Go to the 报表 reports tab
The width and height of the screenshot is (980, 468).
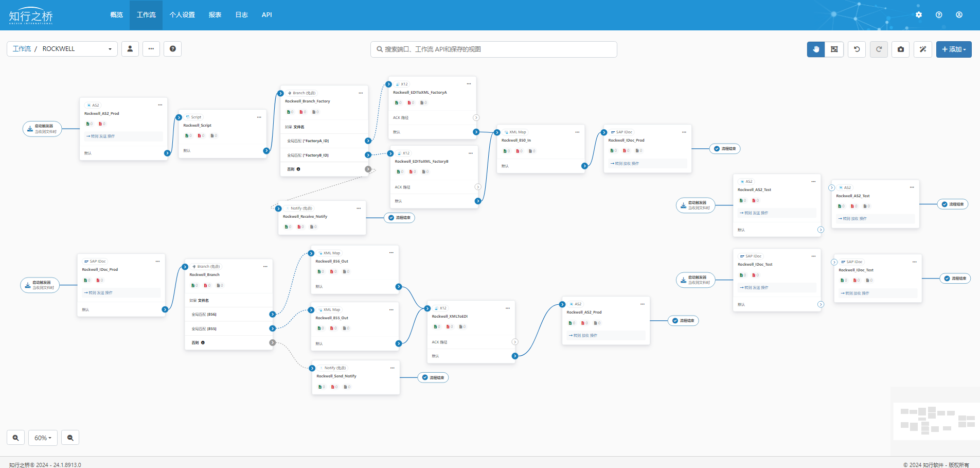click(x=215, y=15)
